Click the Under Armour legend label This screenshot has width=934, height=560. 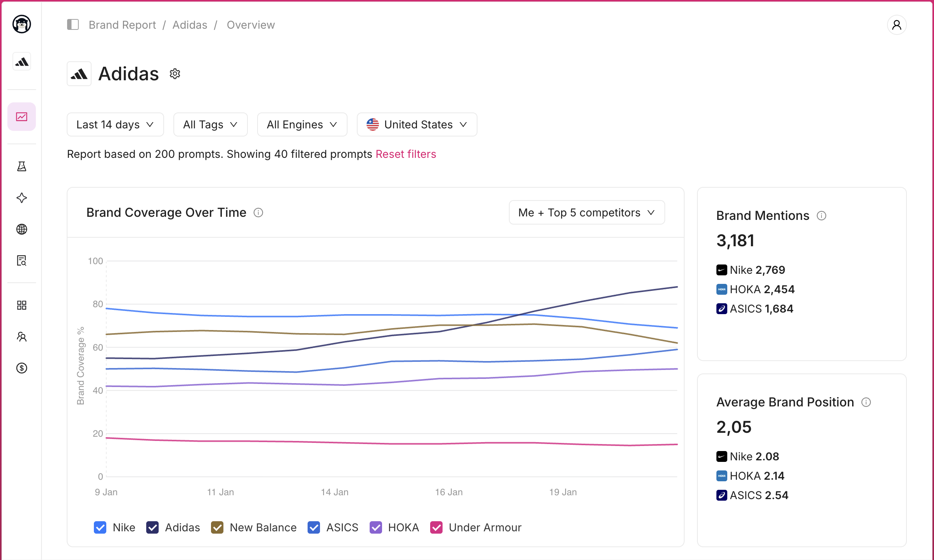(485, 527)
